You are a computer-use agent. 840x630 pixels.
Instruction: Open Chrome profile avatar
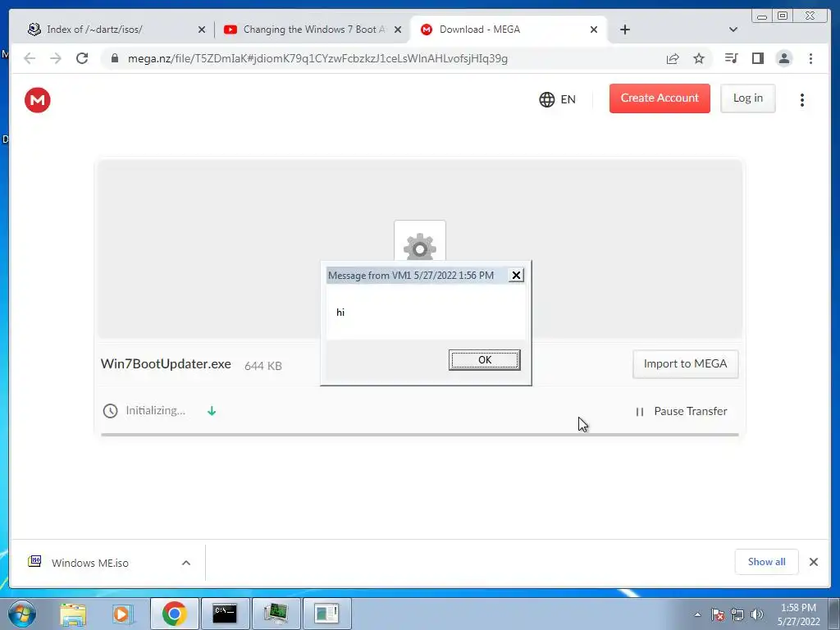(x=784, y=58)
